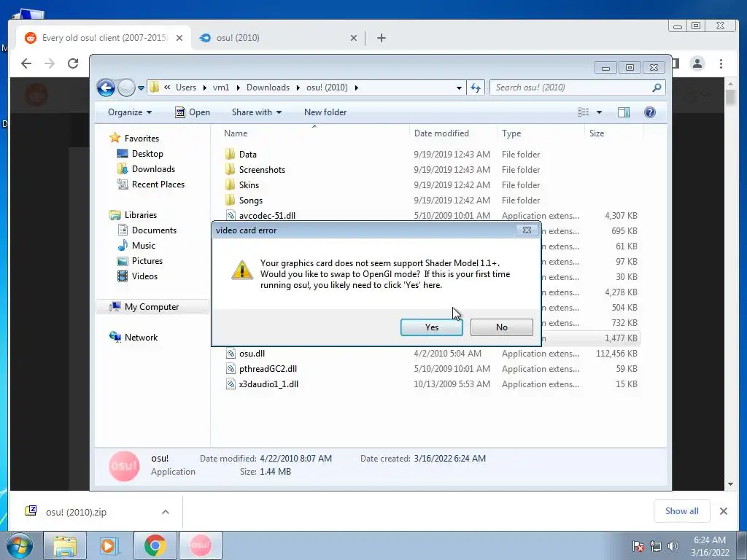This screenshot has width=747, height=560.
Task: Click the Open toolbar button
Action: 193,112
